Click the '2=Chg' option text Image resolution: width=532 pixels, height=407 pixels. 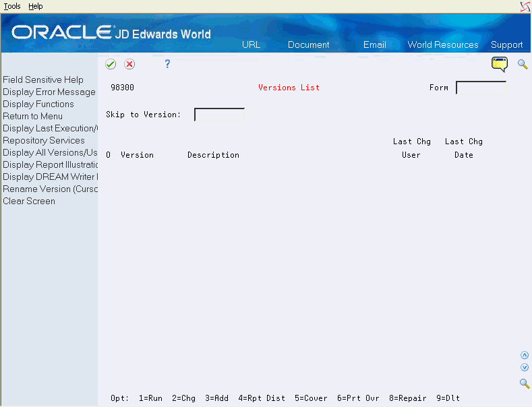183,398
